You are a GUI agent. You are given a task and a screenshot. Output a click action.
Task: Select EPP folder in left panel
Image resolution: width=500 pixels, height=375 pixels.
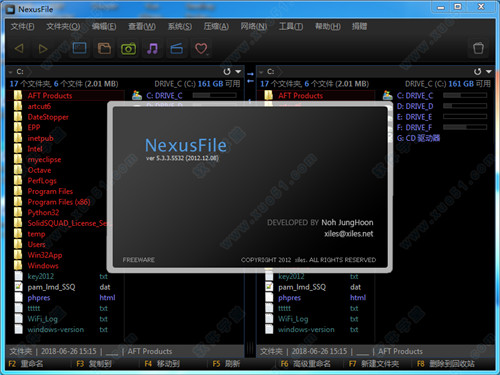click(34, 128)
